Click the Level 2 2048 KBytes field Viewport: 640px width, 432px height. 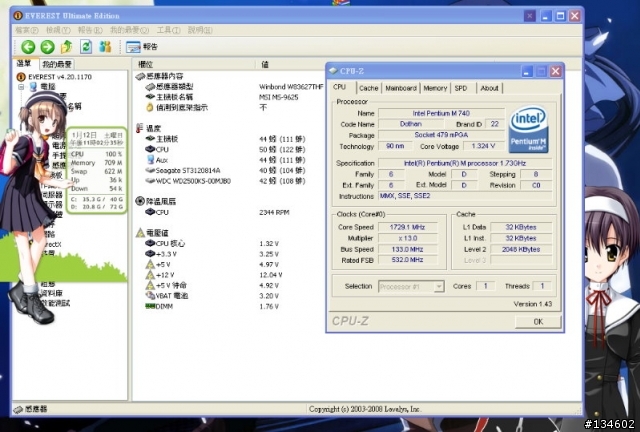click(x=521, y=249)
